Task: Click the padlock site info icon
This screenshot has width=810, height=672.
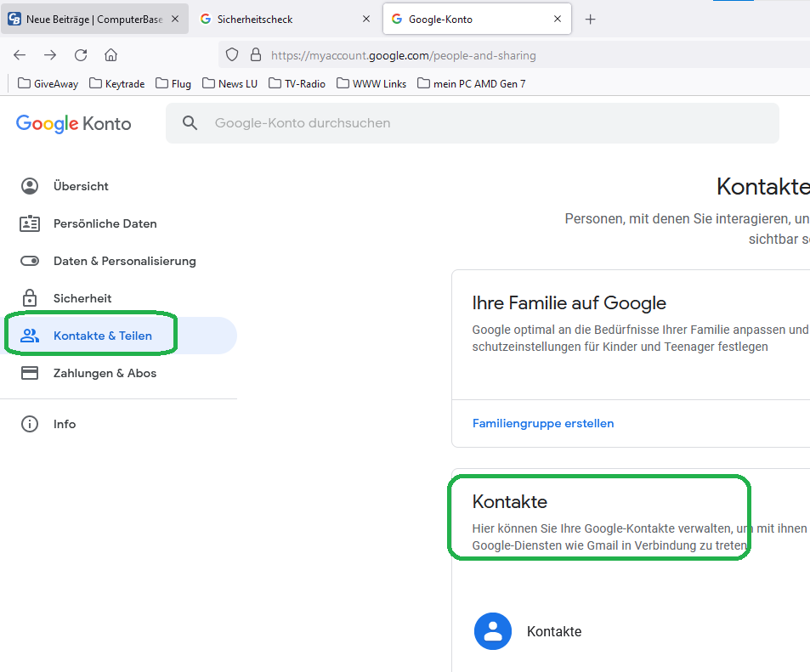Action: click(x=255, y=54)
